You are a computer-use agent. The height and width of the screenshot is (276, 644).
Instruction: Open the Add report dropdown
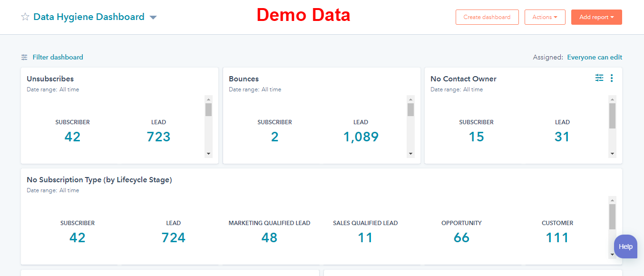pos(596,17)
